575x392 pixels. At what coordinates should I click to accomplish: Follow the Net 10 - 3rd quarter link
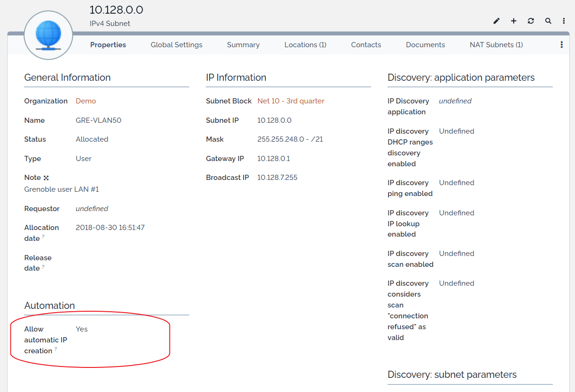point(290,101)
